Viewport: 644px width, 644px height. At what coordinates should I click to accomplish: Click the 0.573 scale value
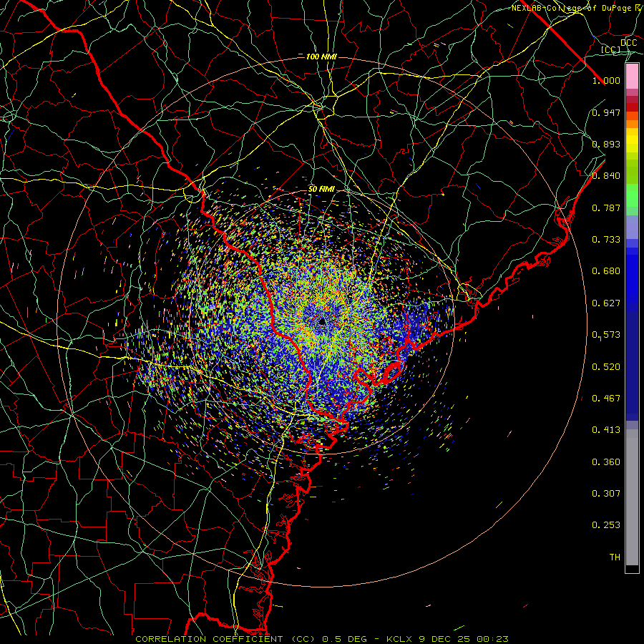click(x=606, y=335)
